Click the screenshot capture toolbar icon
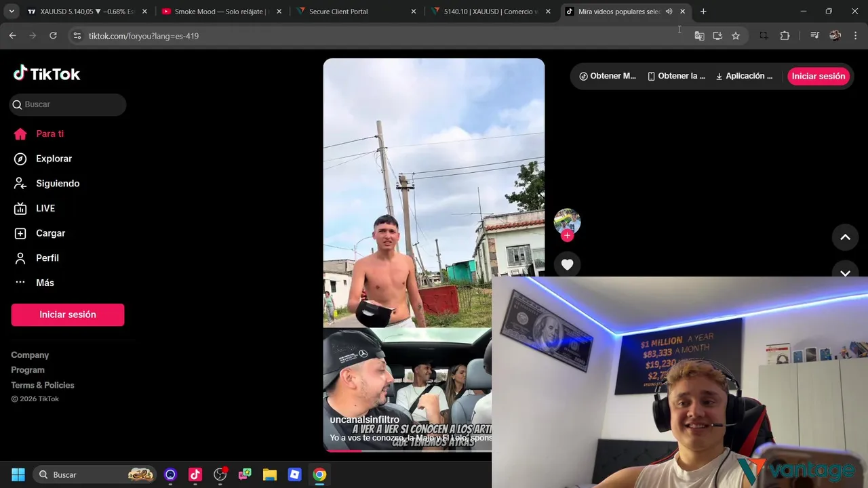This screenshot has width=868, height=488. [x=764, y=36]
